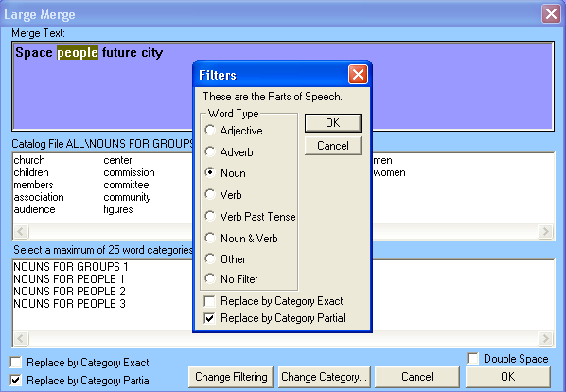This screenshot has height=392, width=566.
Task: Click Change Category... button
Action: (x=324, y=377)
